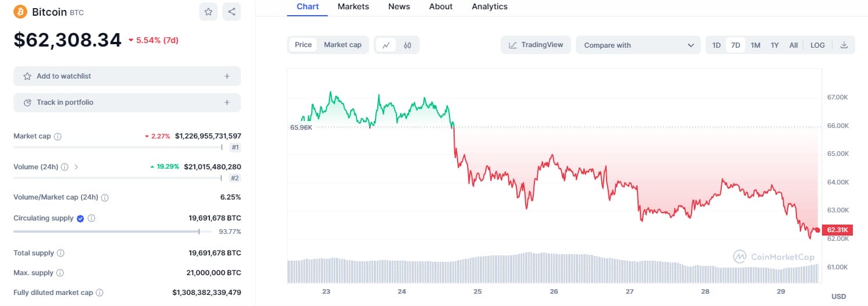Expand Volume (24h) chevron arrow
Viewport: 868px width, 306px height.
pyautogui.click(x=76, y=167)
